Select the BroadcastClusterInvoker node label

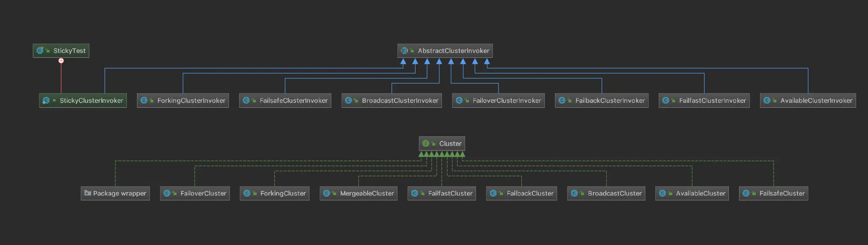point(400,101)
